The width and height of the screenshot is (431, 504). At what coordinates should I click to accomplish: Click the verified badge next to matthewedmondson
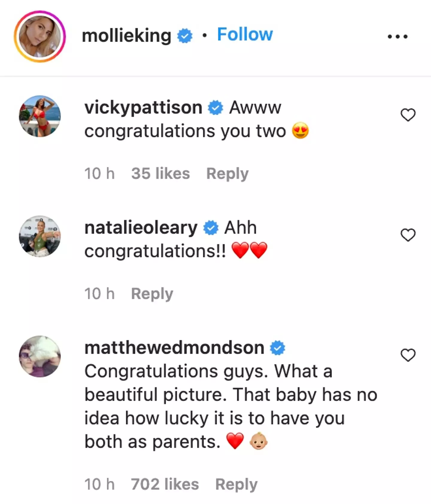pos(277,348)
